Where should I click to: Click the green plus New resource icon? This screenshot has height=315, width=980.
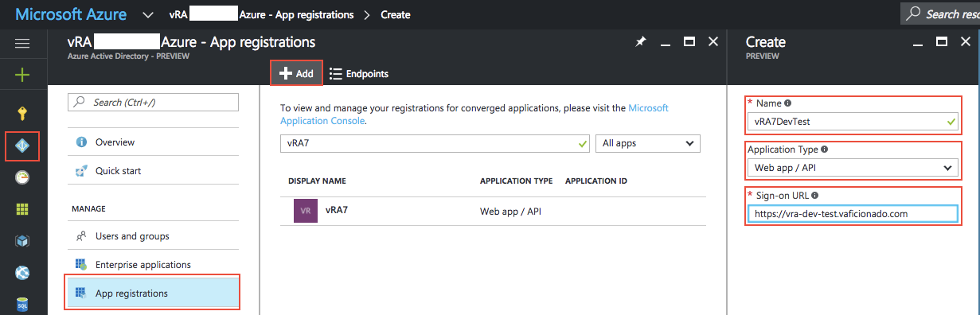(22, 75)
